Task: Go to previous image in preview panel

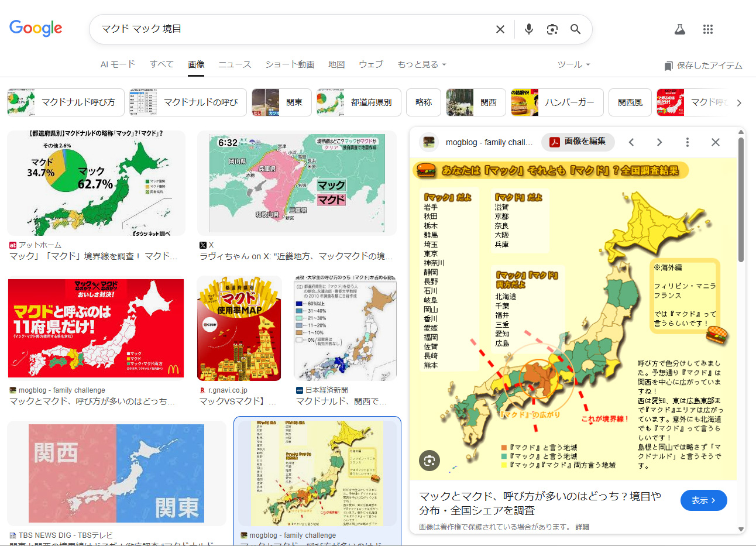Action: (x=631, y=142)
